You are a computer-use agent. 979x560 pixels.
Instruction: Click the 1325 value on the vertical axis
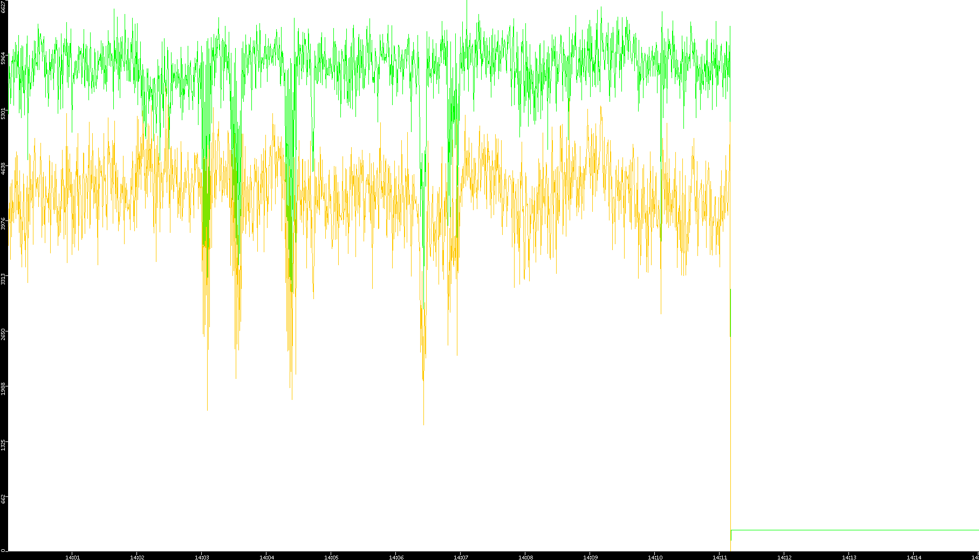pyautogui.click(x=3, y=445)
